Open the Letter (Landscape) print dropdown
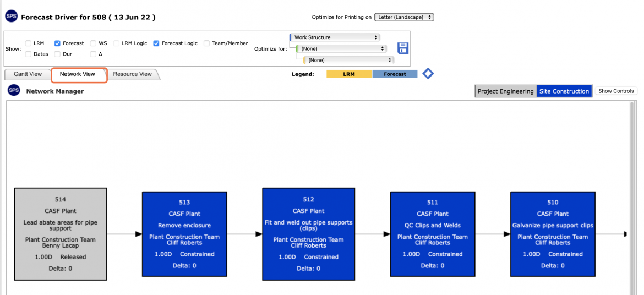Viewport: 644px width, 295px height. click(404, 17)
